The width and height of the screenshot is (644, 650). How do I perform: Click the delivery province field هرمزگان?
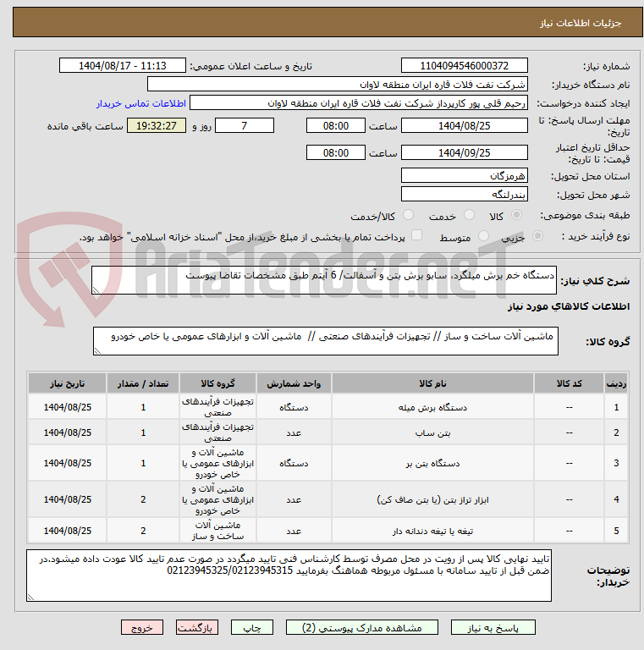point(464,175)
